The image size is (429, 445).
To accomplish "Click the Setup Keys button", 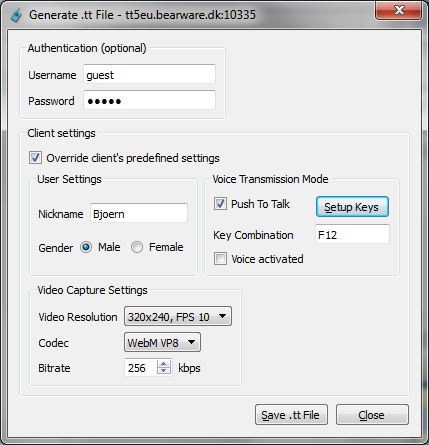I will point(352,207).
